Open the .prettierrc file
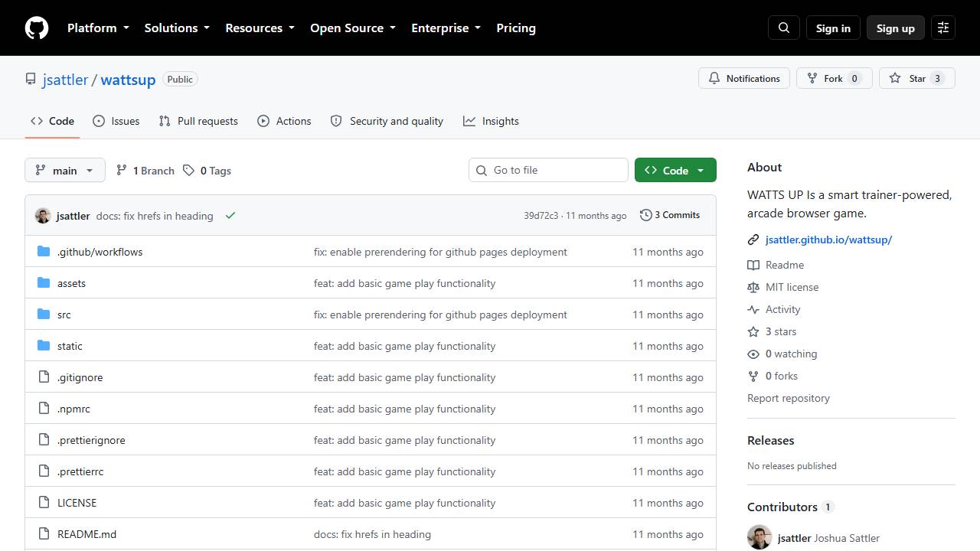This screenshot has width=980, height=551. coord(80,471)
